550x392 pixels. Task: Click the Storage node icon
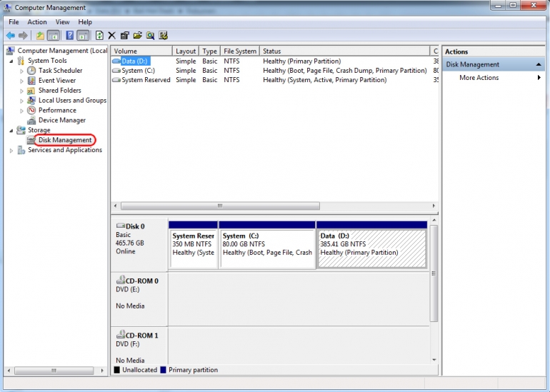(x=21, y=130)
